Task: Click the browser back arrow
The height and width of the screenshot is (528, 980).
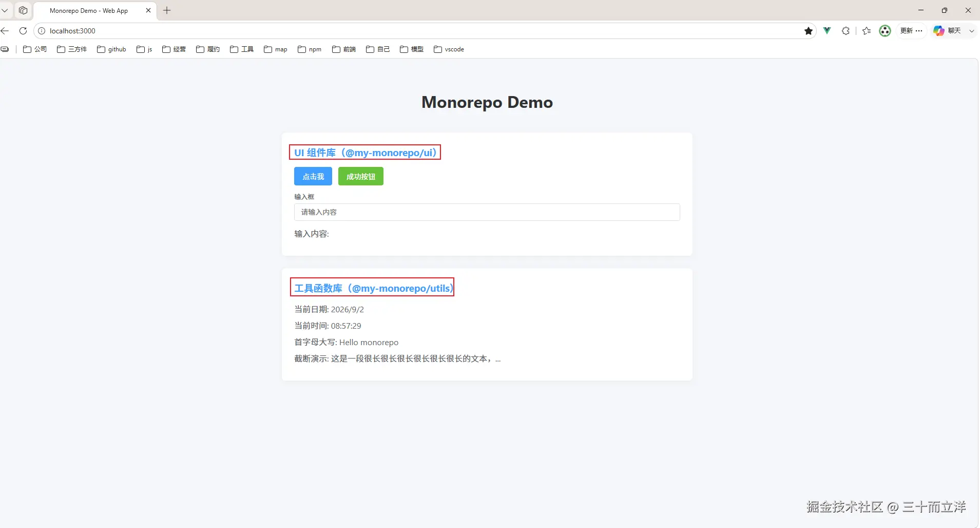Action: (x=5, y=31)
